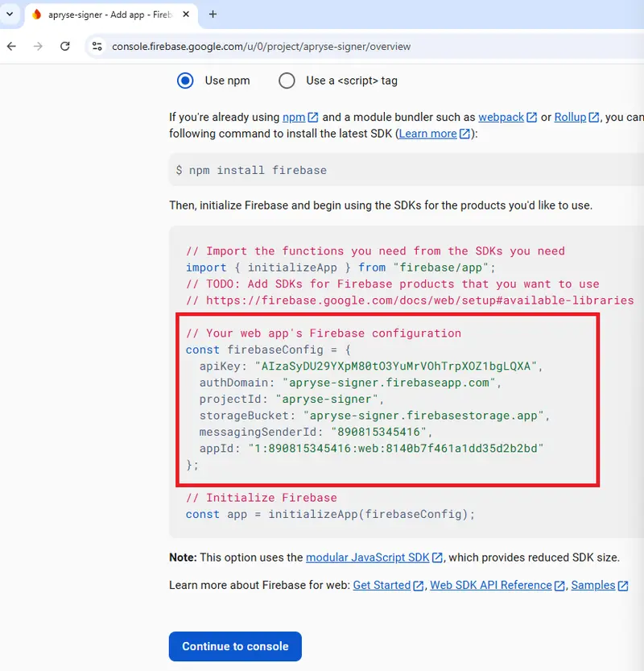Open the npm link
The height and width of the screenshot is (671, 644).
[x=294, y=117]
